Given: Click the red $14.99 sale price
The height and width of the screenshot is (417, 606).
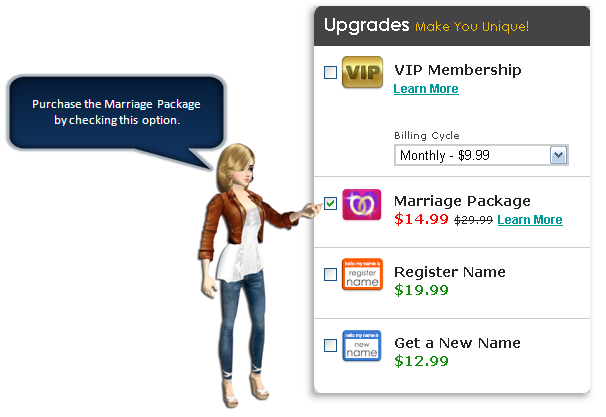Looking at the screenshot, I should [x=421, y=219].
